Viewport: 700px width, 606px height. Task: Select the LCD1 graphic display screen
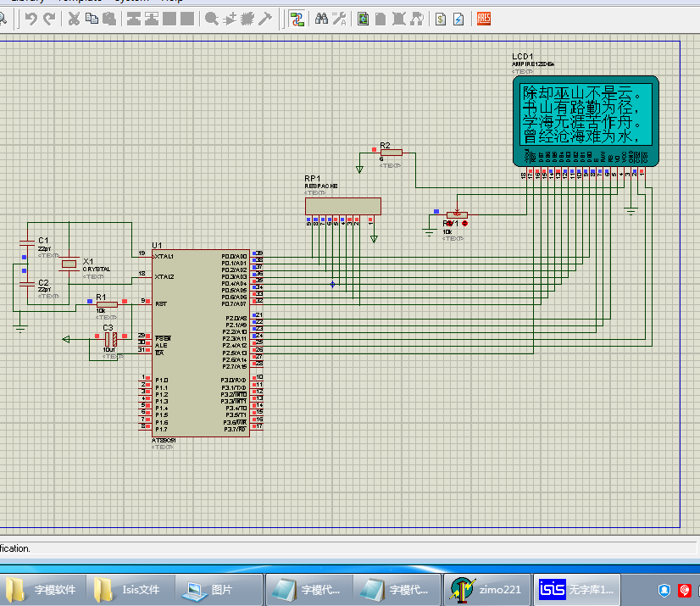click(x=586, y=114)
